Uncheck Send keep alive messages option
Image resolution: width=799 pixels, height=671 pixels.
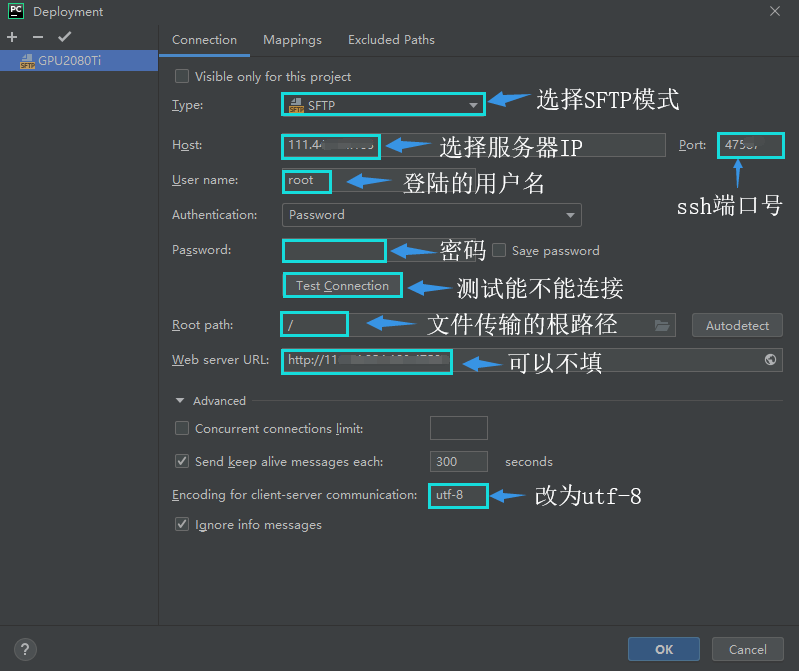pyautogui.click(x=182, y=461)
